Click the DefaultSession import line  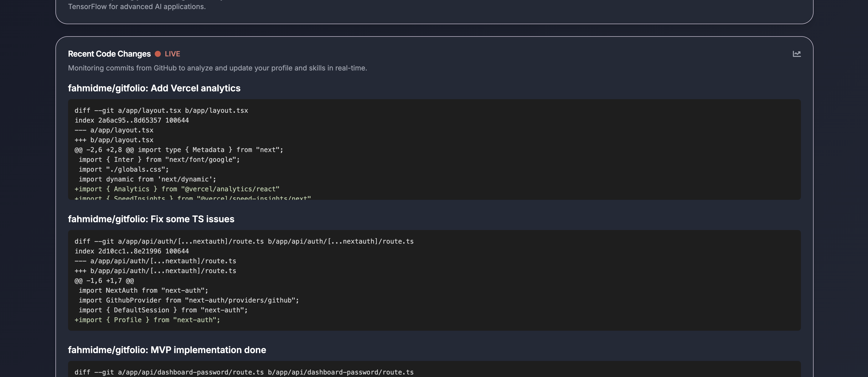click(x=163, y=310)
